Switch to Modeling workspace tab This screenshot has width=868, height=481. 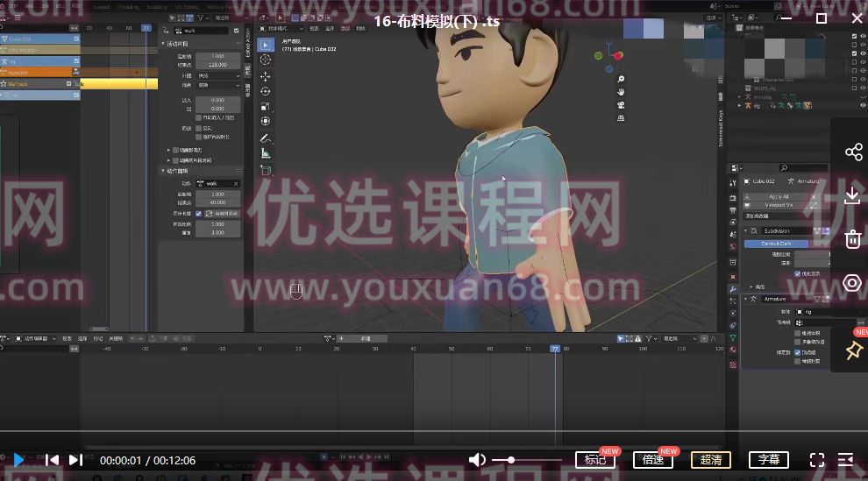[128, 7]
